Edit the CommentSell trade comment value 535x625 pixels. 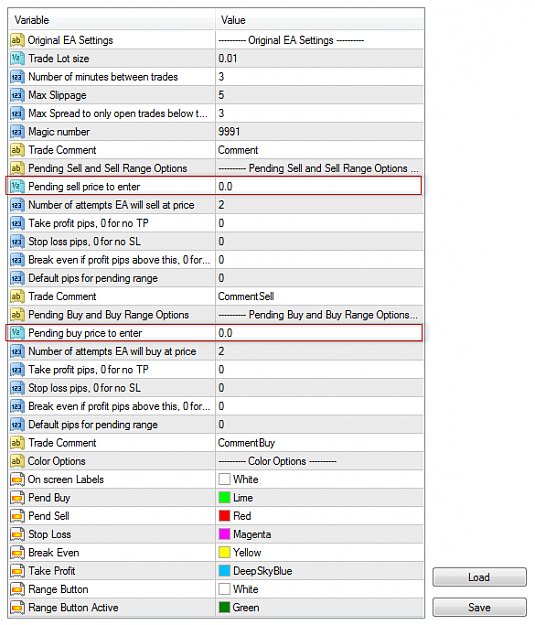(319, 297)
